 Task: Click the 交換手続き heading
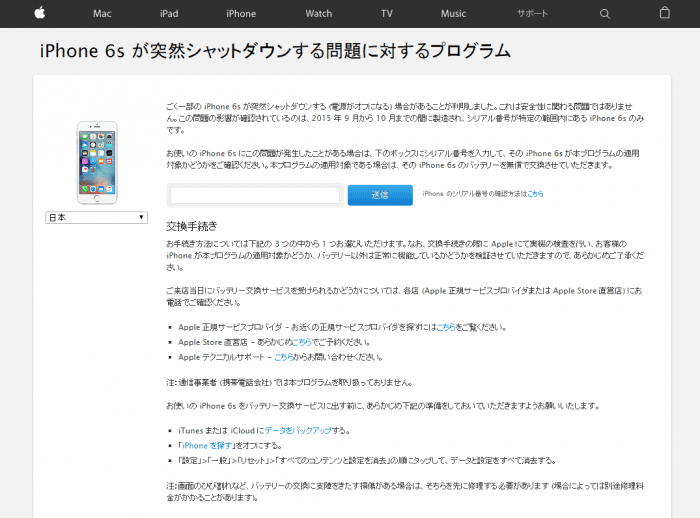(x=192, y=226)
